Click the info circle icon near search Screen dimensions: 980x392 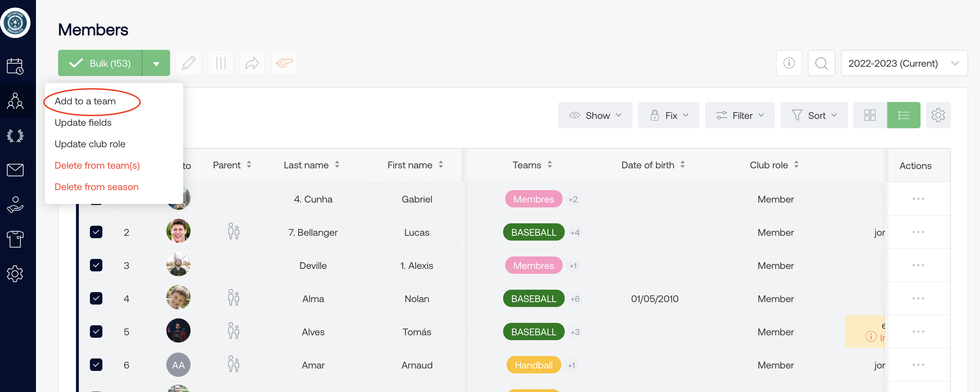coord(789,63)
